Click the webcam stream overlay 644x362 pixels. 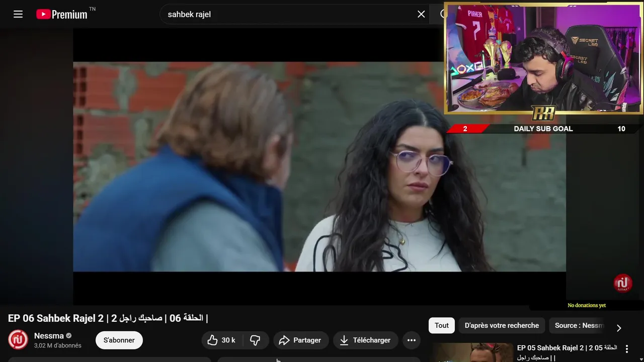click(543, 58)
